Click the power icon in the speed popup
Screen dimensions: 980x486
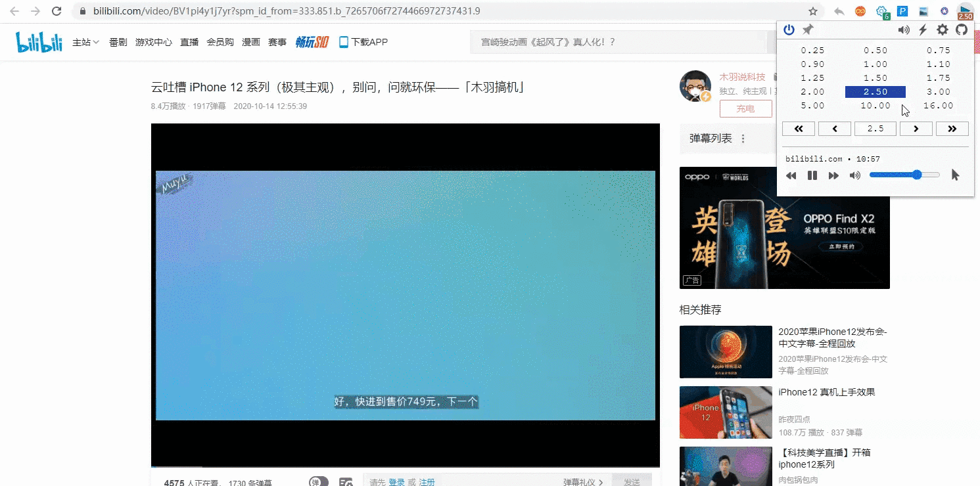click(789, 30)
